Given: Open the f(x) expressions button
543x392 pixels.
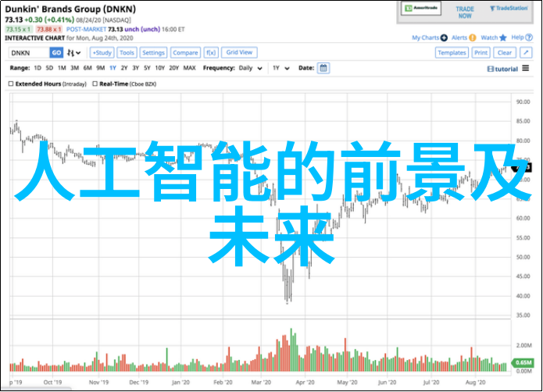Looking at the screenshot, I should 211,52.
